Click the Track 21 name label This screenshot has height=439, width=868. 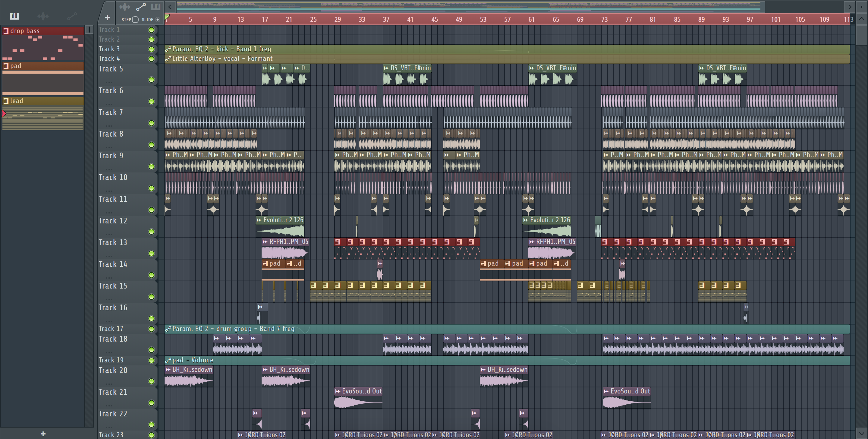(x=113, y=392)
